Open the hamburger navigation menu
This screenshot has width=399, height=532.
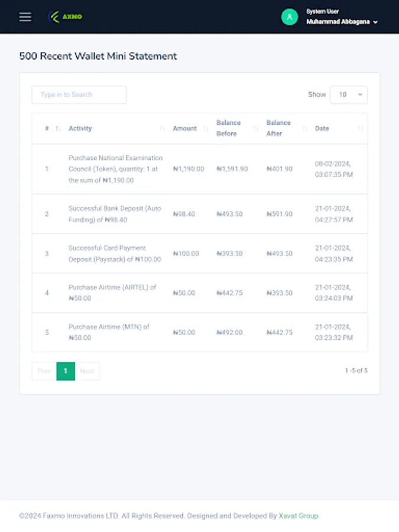pyautogui.click(x=25, y=17)
